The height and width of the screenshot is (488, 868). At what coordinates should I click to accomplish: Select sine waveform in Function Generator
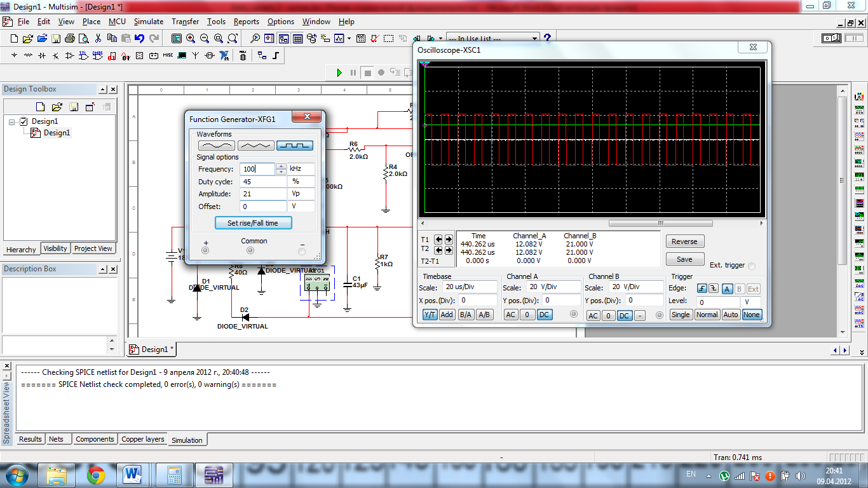pyautogui.click(x=217, y=146)
